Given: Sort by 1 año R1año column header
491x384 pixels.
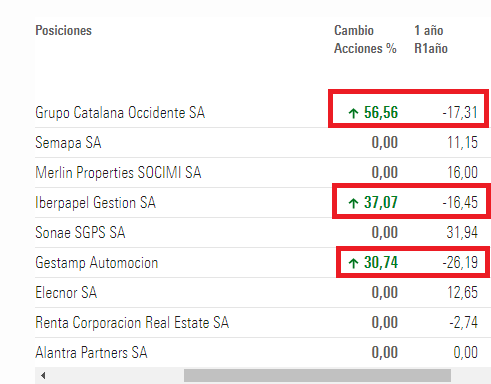Looking at the screenshot, I should coord(431,39).
